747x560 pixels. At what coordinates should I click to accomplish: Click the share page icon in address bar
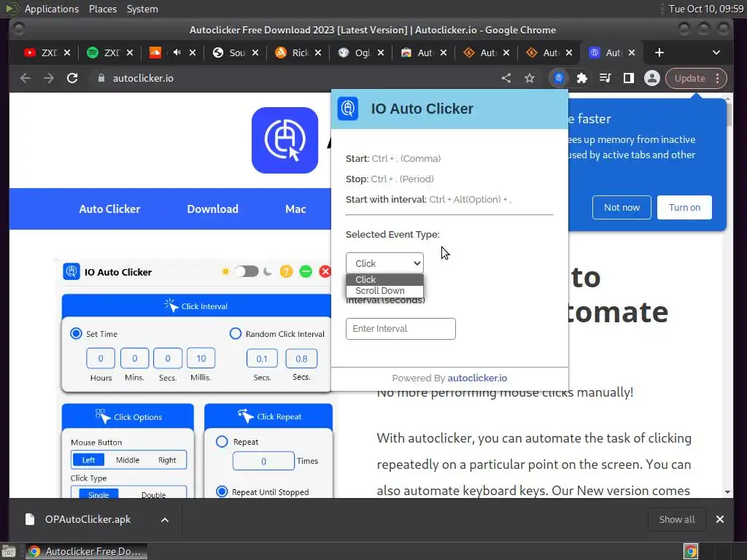(x=506, y=78)
